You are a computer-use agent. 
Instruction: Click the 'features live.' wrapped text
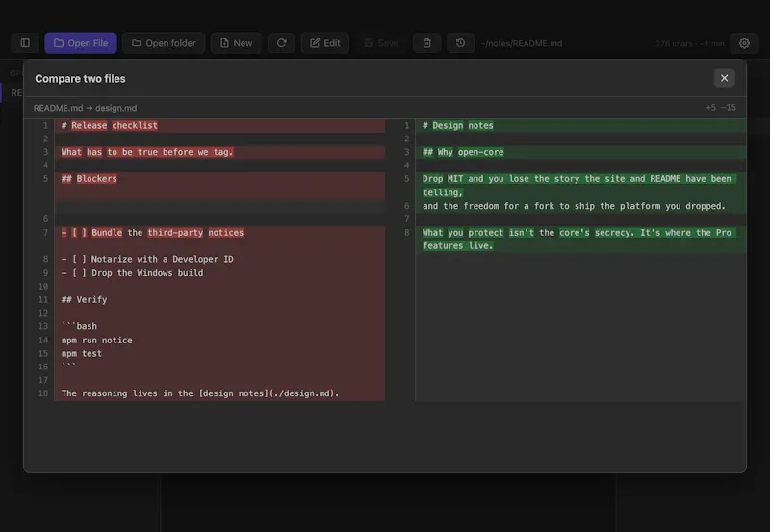[x=458, y=246]
